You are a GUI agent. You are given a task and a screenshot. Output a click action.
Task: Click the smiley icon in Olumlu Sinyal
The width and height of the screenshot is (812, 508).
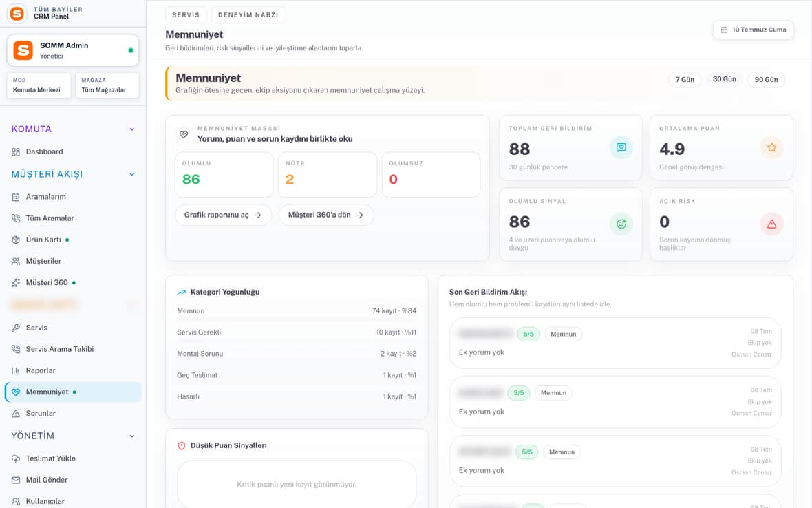tap(621, 224)
